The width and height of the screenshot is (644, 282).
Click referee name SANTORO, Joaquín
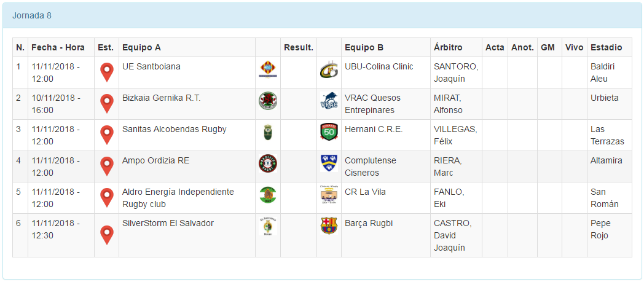455,72
